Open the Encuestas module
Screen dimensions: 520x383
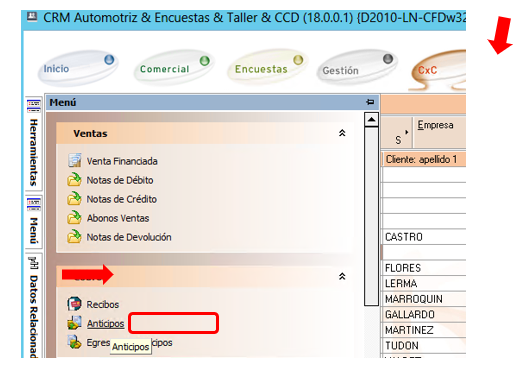coord(267,67)
